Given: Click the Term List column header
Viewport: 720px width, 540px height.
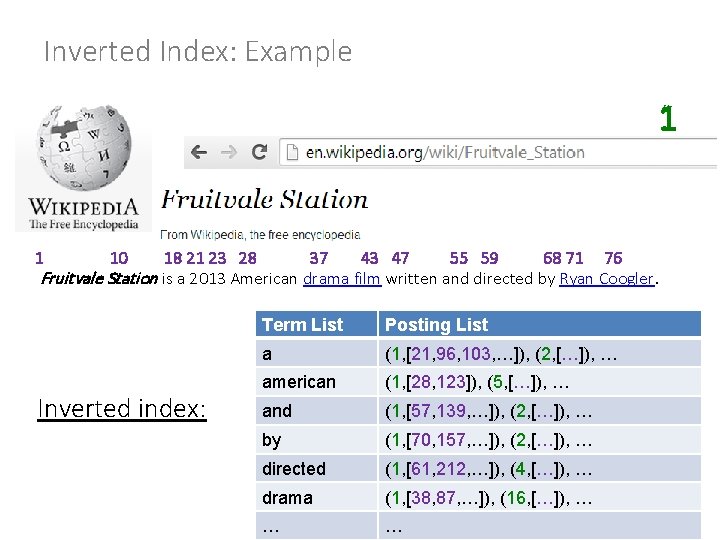Looking at the screenshot, I should pos(302,324).
